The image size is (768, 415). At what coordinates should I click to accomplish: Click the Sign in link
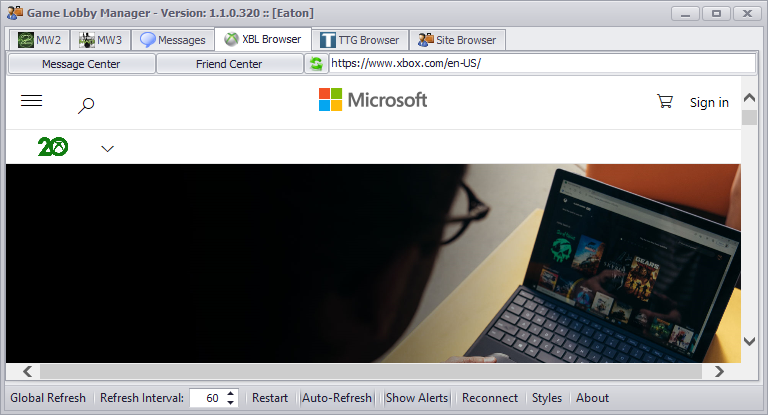709,102
